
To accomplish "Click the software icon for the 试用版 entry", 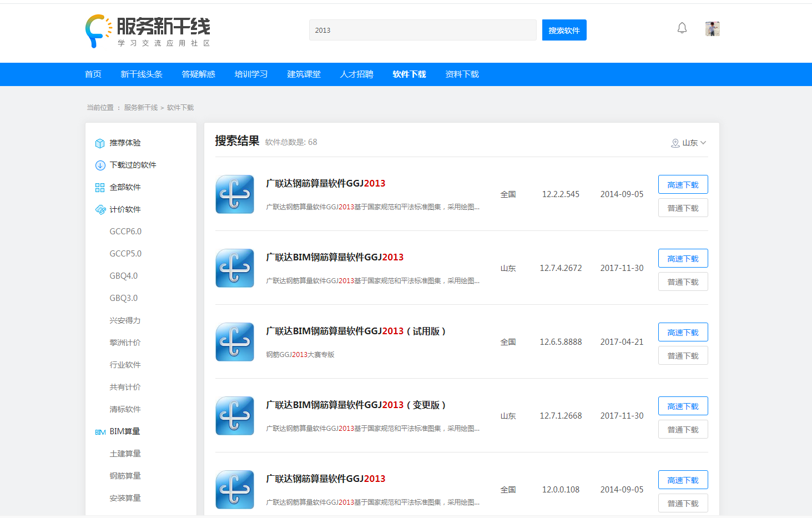I will pyautogui.click(x=235, y=342).
